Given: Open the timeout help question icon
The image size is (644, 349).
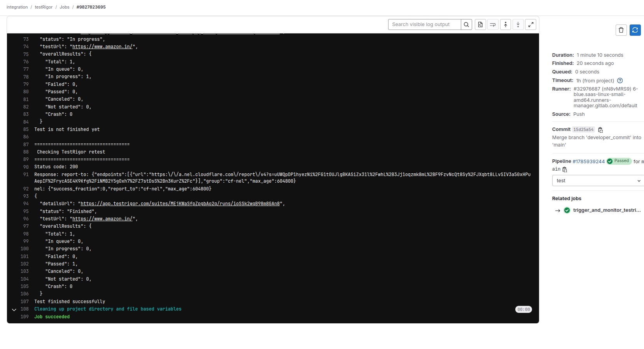Looking at the screenshot, I should [620, 81].
